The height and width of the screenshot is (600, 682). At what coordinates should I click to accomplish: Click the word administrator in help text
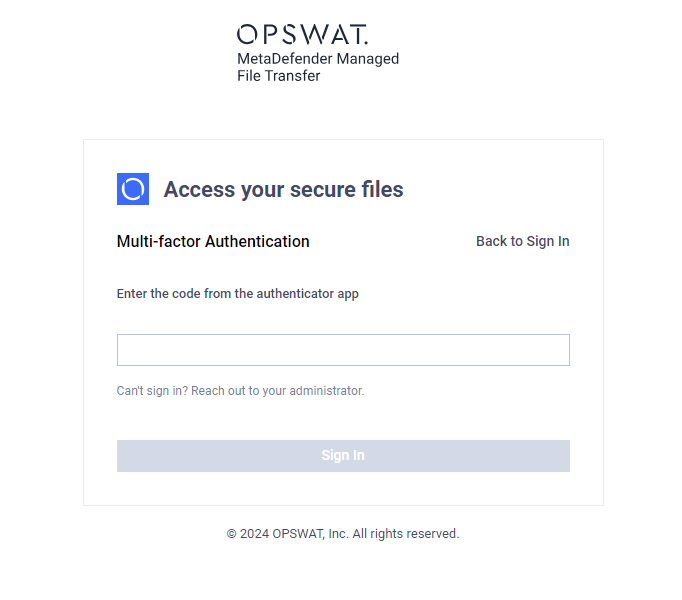326,391
